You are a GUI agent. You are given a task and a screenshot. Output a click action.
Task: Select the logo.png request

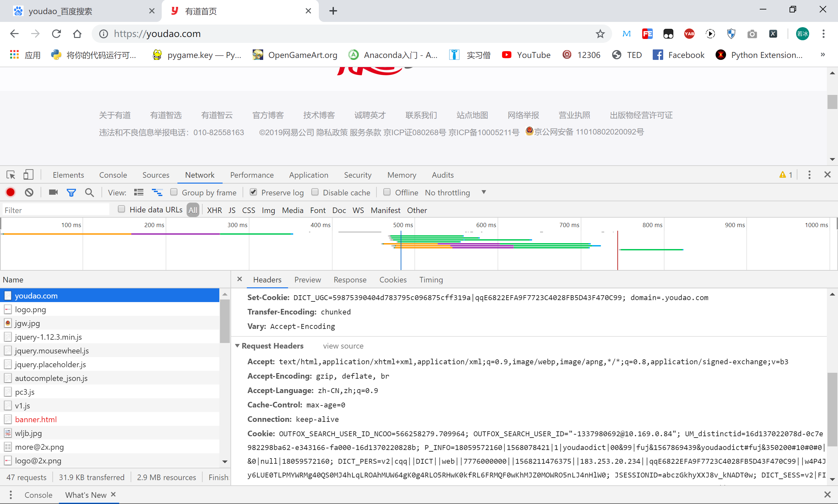click(x=110, y=309)
